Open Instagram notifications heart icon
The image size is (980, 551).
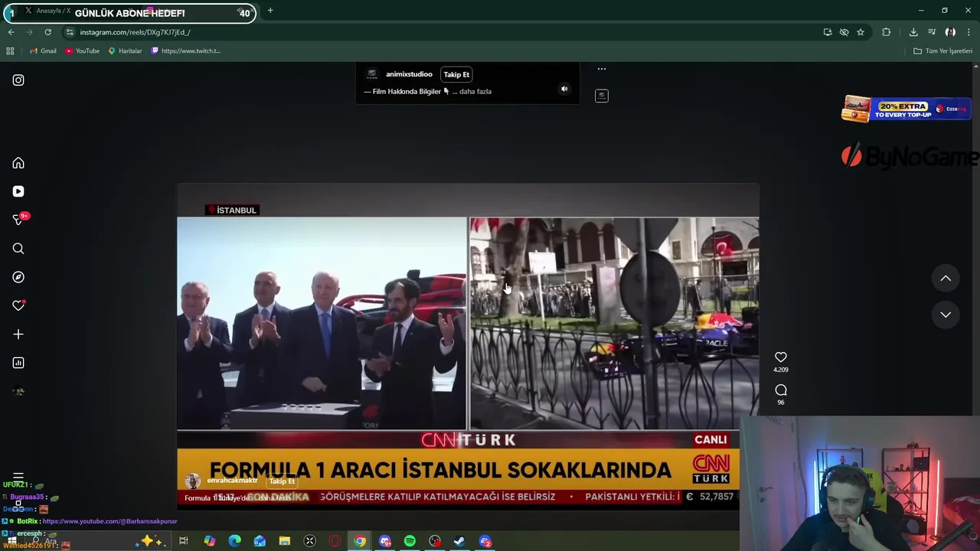(x=18, y=305)
